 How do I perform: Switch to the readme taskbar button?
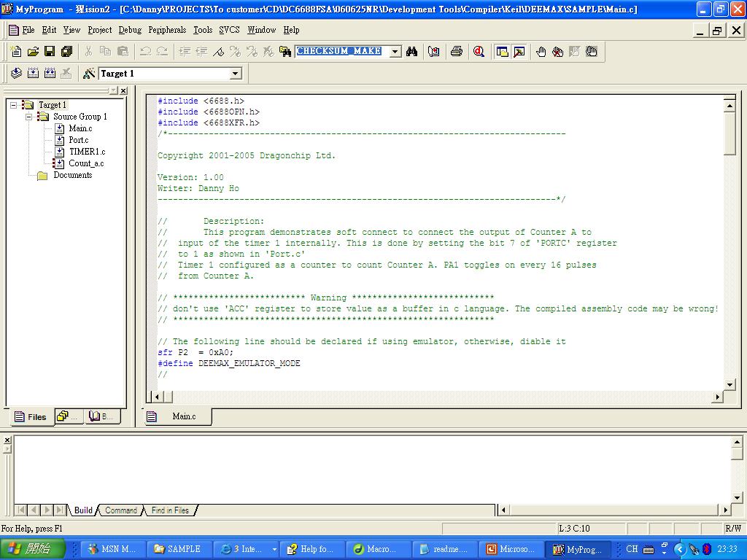(444, 549)
